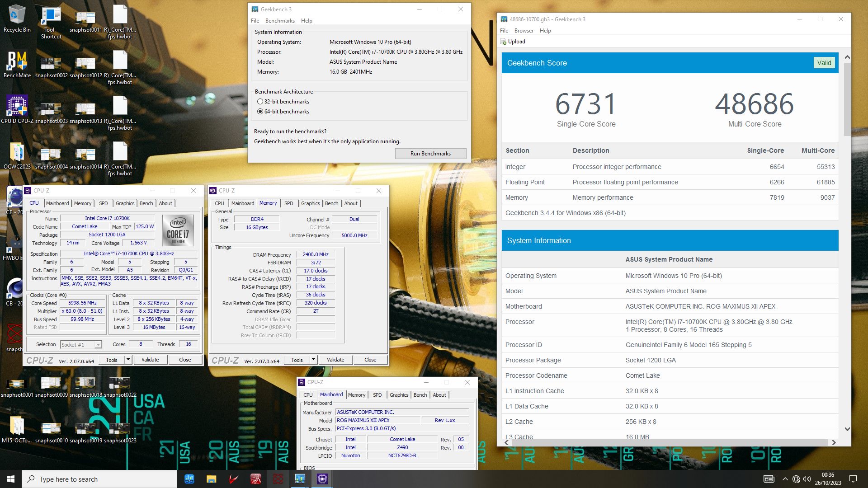Screen dimensions: 868x488
Task: Open M15_OCTo... file on desktop
Action: (x=17, y=429)
